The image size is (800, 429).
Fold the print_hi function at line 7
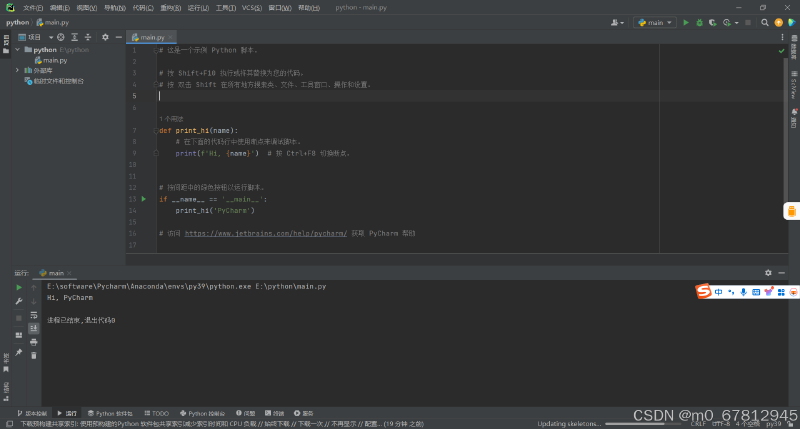[156, 131]
